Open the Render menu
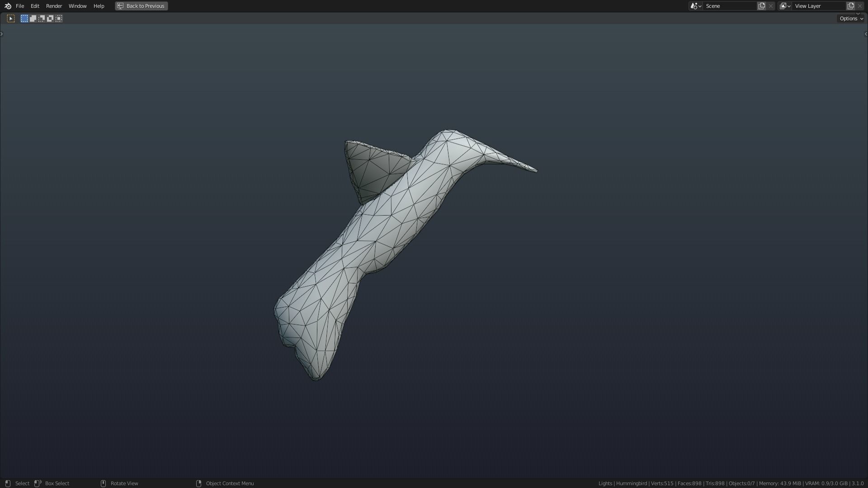Screen dimensions: 868x488 point(54,6)
